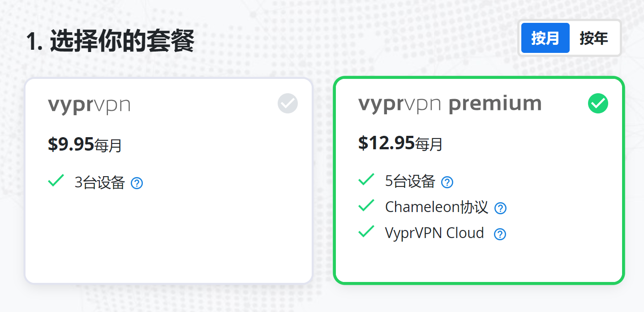The image size is (644, 312).
Task: Click the vyprvpn basic plan title
Action: click(89, 105)
